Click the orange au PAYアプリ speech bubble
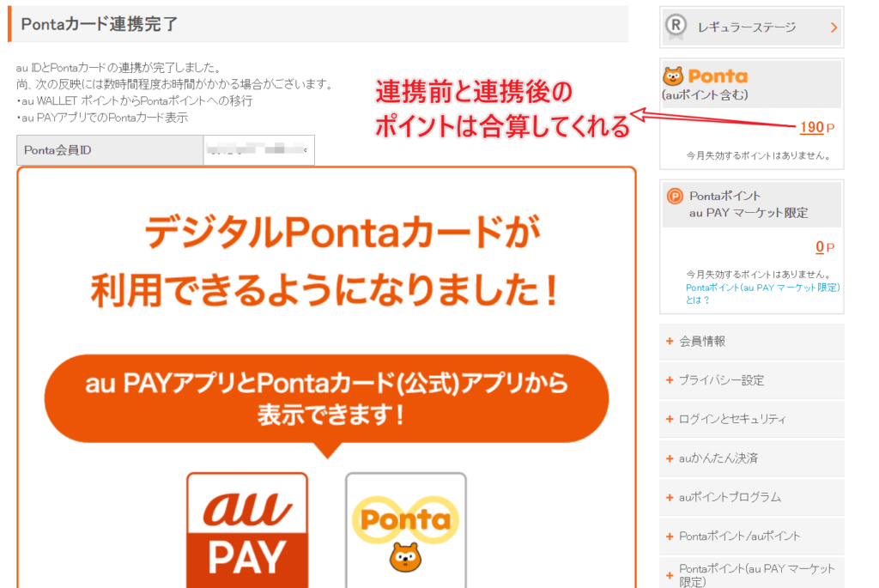The image size is (879, 588). [x=326, y=399]
